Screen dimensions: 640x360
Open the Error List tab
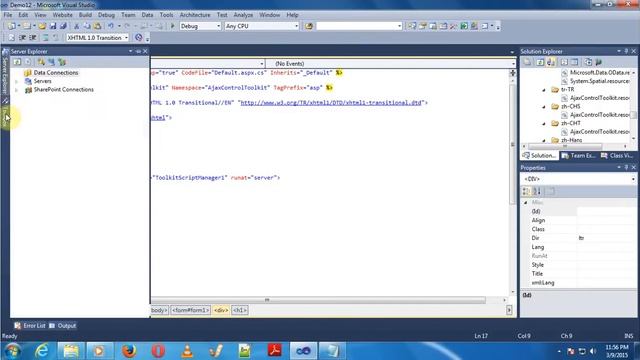pos(30,326)
